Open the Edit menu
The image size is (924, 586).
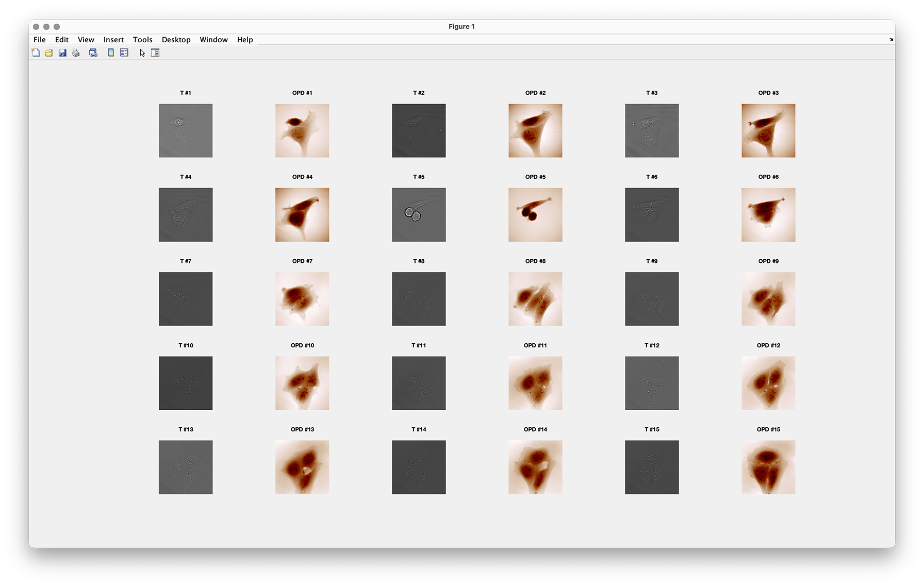[62, 40]
